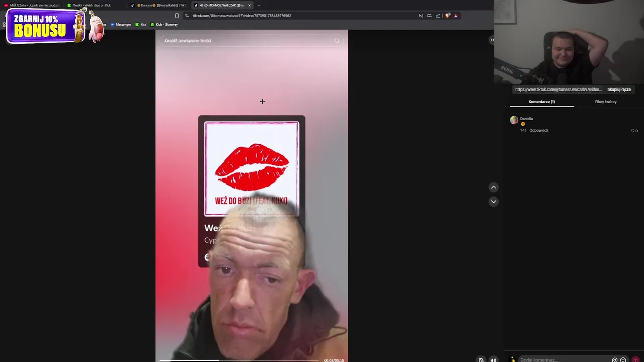644x362 pixels.
Task: Click the 'Dodaj komentarz...' input field
Action: coord(563,360)
